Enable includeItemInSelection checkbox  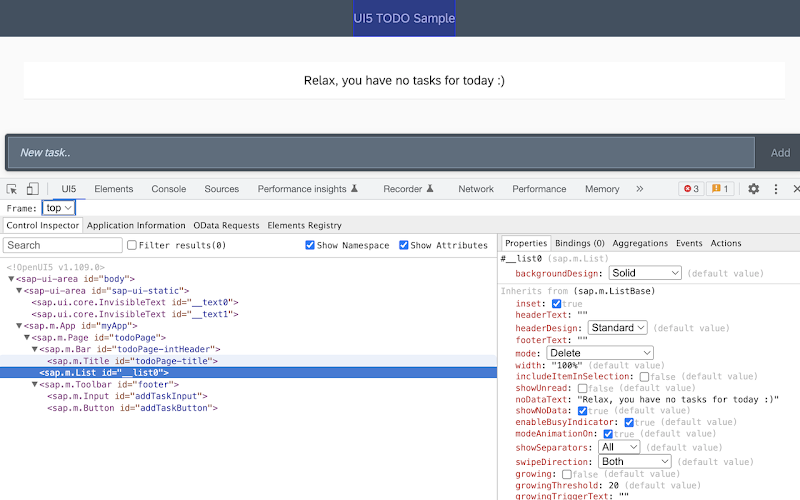(644, 377)
